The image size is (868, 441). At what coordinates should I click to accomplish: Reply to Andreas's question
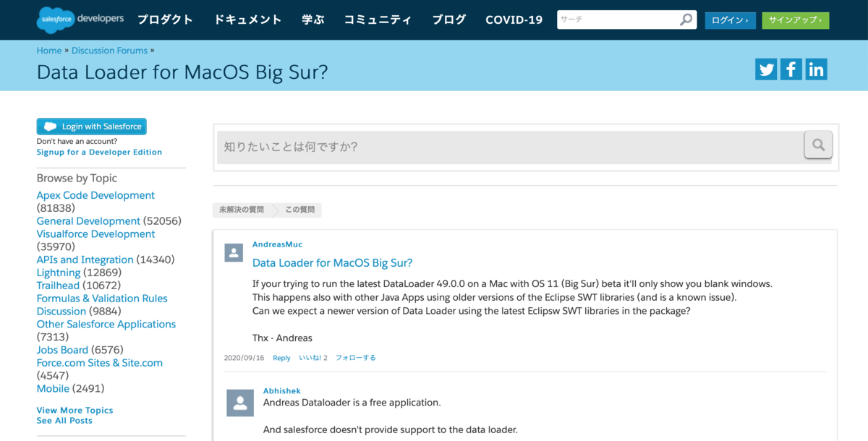click(x=281, y=357)
